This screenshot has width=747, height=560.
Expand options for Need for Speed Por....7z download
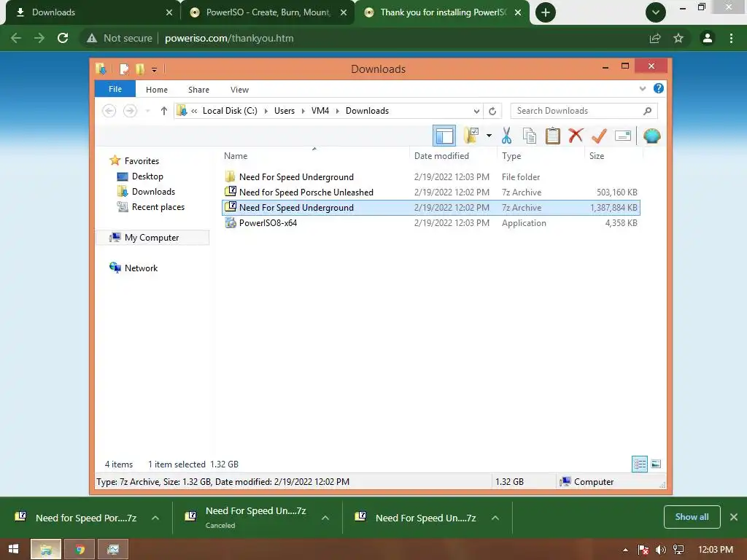coord(155,518)
